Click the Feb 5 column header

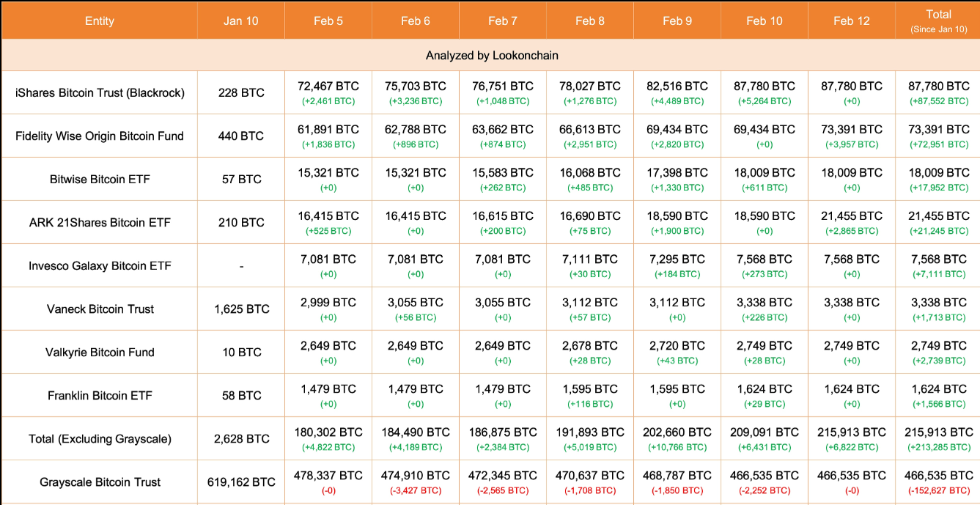tap(328, 21)
